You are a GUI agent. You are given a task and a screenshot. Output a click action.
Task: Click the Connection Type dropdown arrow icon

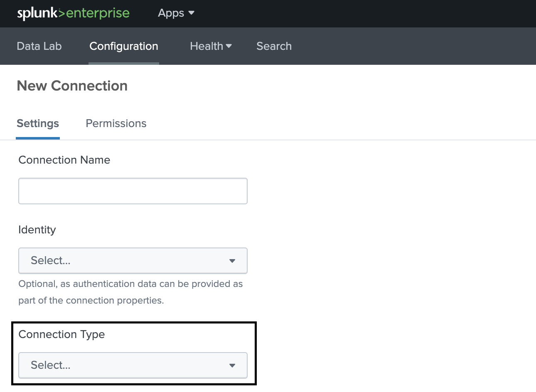coord(232,365)
